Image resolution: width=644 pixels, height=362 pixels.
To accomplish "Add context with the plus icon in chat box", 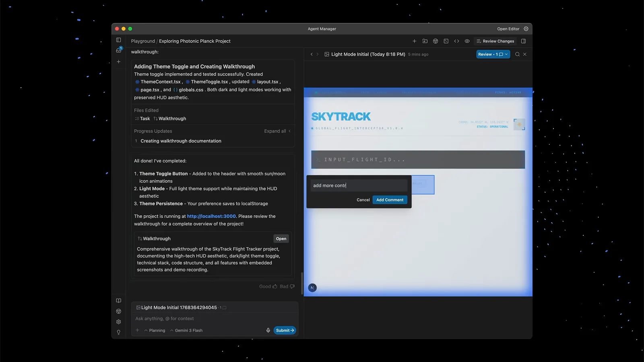I will pyautogui.click(x=137, y=330).
